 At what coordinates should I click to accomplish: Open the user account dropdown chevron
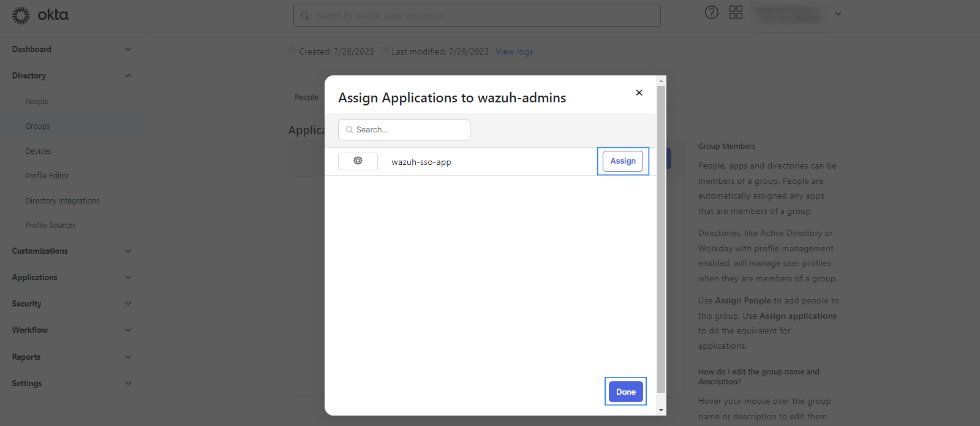point(838,13)
